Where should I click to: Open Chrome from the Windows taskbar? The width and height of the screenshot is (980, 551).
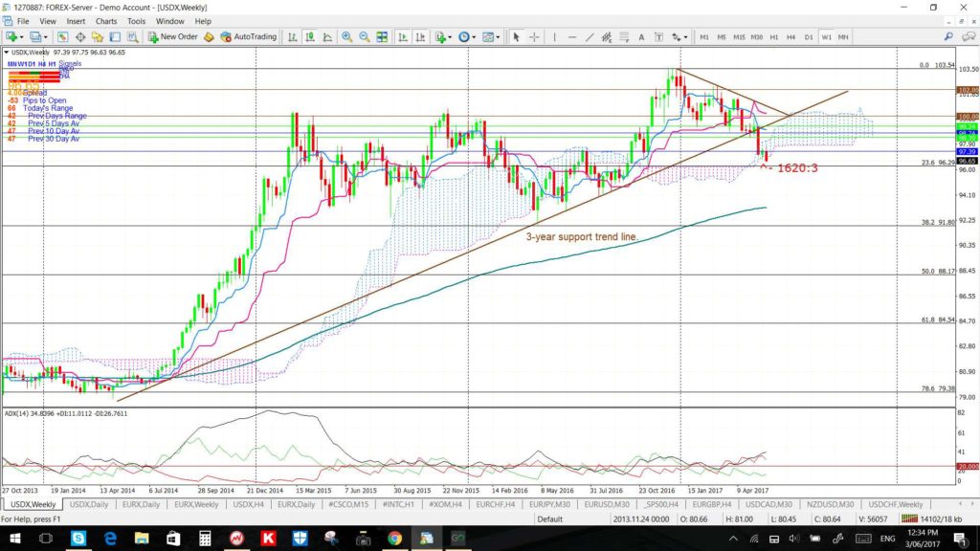[x=394, y=538]
